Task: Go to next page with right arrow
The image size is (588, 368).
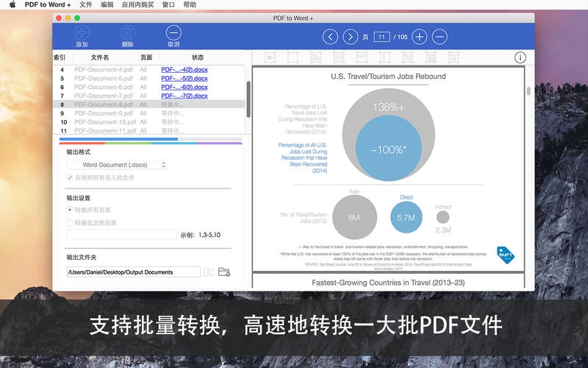Action: pyautogui.click(x=351, y=37)
